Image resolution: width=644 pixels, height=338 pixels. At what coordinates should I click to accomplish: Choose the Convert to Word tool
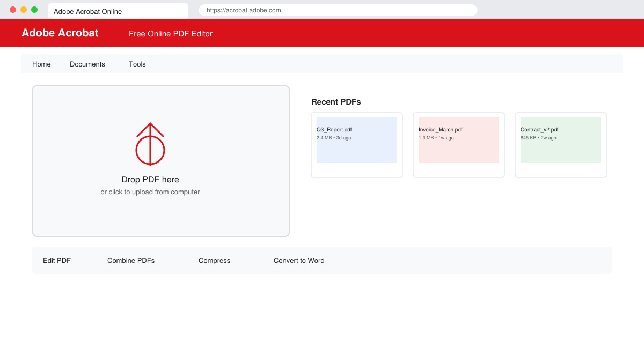tap(299, 261)
